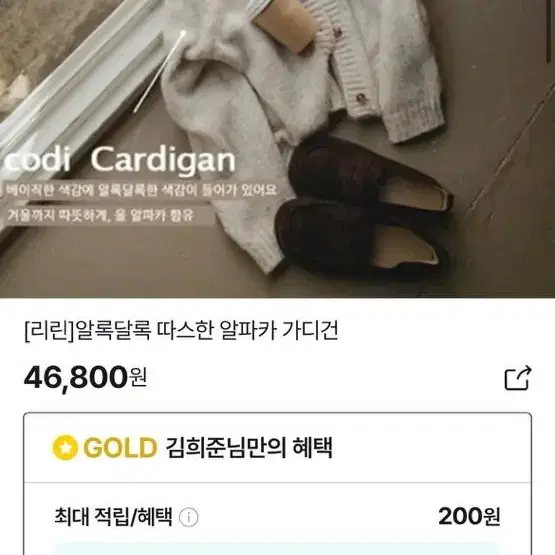
Task: Select the GOLD membership label
Action: click(x=120, y=448)
